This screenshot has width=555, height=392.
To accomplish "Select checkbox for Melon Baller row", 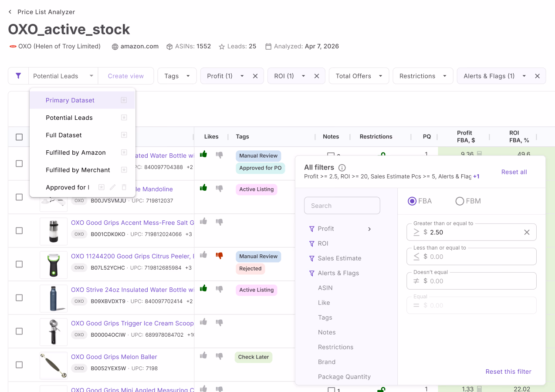I will (19, 365).
